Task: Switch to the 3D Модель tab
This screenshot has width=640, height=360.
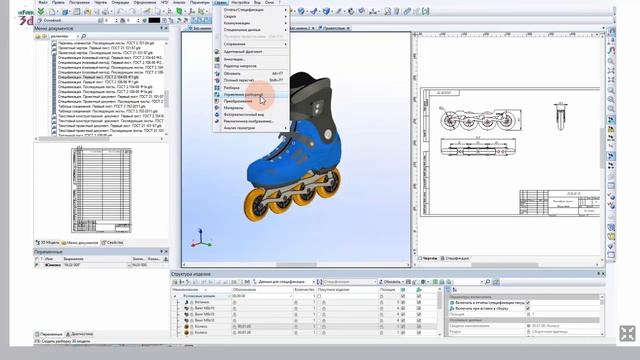Action: (47, 242)
